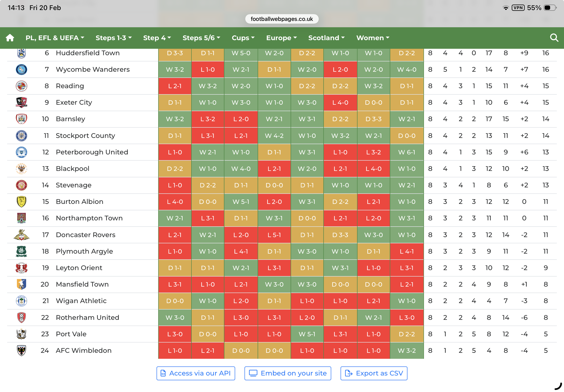This screenshot has height=392, width=564.
Task: Open the Blackpool club crest
Action: pos(21,169)
